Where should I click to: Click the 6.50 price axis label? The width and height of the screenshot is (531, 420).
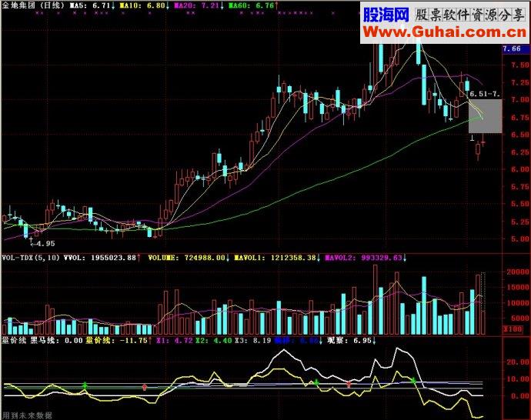click(x=519, y=135)
